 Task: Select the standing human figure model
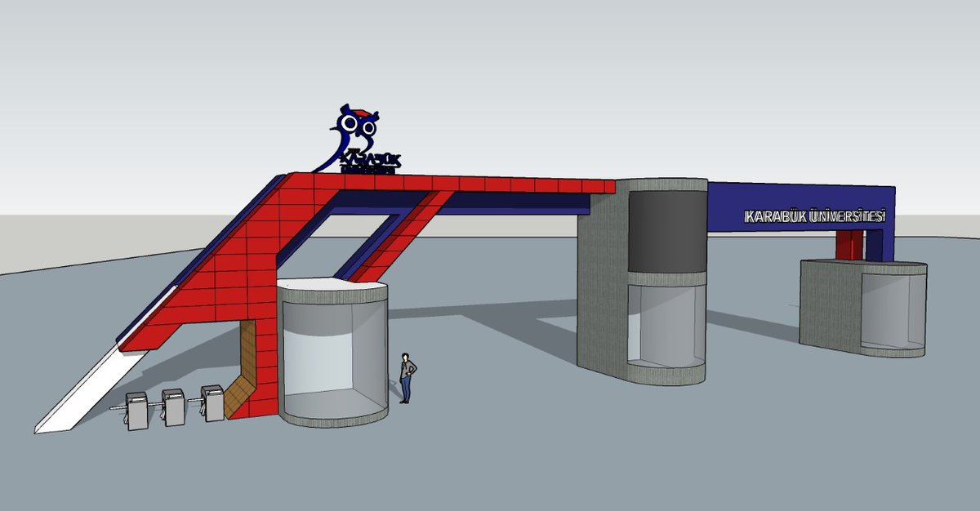coord(407,378)
